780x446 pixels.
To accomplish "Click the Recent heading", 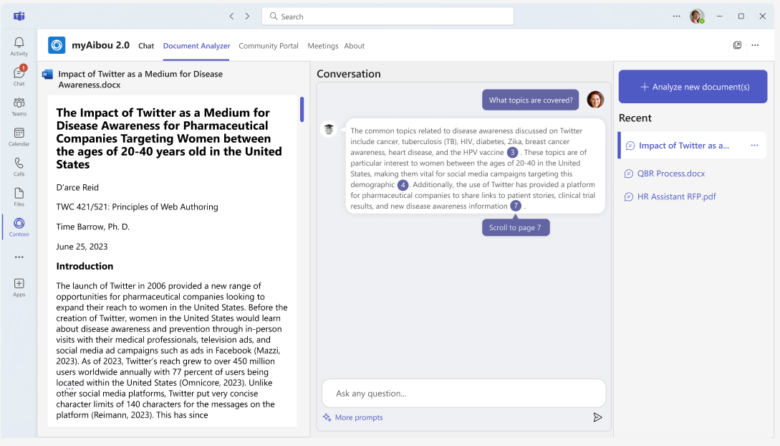I will 635,118.
